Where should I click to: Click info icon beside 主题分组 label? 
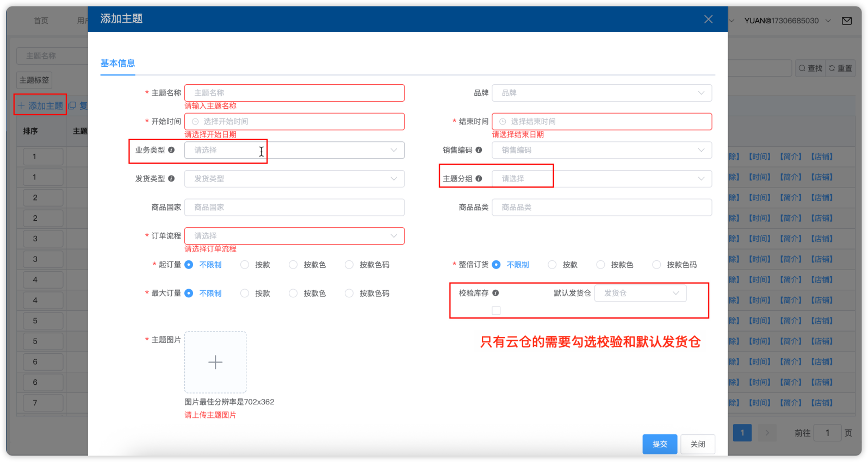click(479, 178)
